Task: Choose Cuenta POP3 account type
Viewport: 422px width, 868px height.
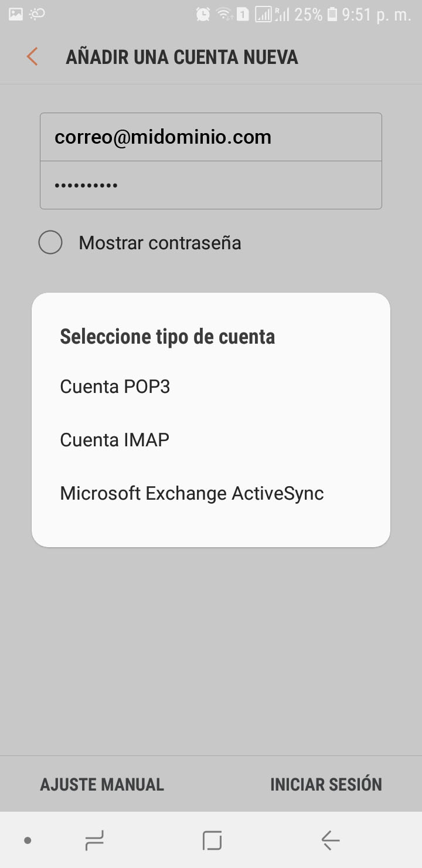Action: pyautogui.click(x=115, y=387)
